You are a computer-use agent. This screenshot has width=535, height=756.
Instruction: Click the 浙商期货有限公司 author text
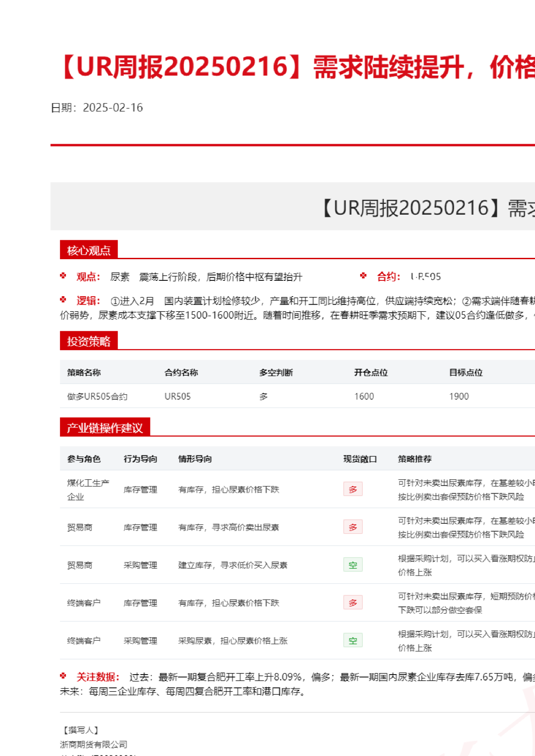[x=94, y=745]
